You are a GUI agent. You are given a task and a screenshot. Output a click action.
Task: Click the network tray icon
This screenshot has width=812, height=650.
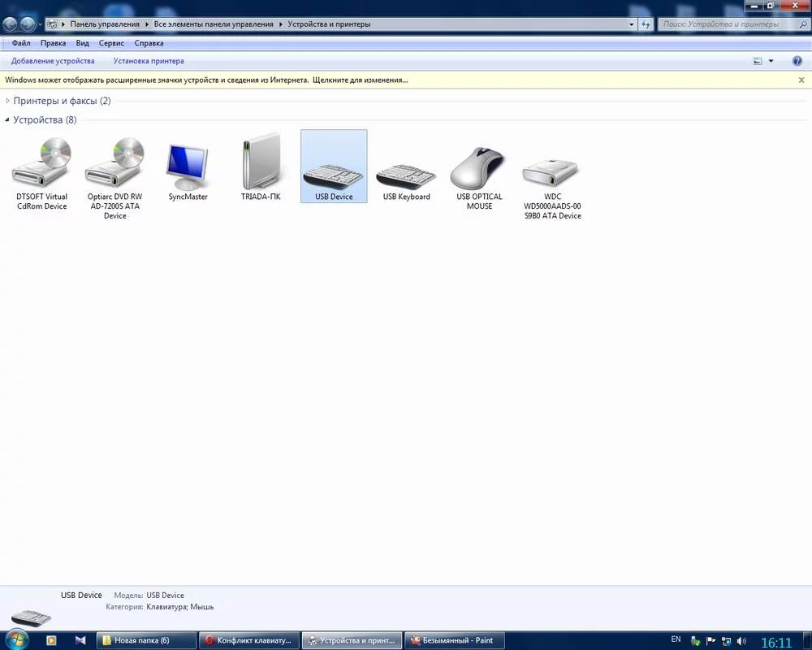coord(727,641)
